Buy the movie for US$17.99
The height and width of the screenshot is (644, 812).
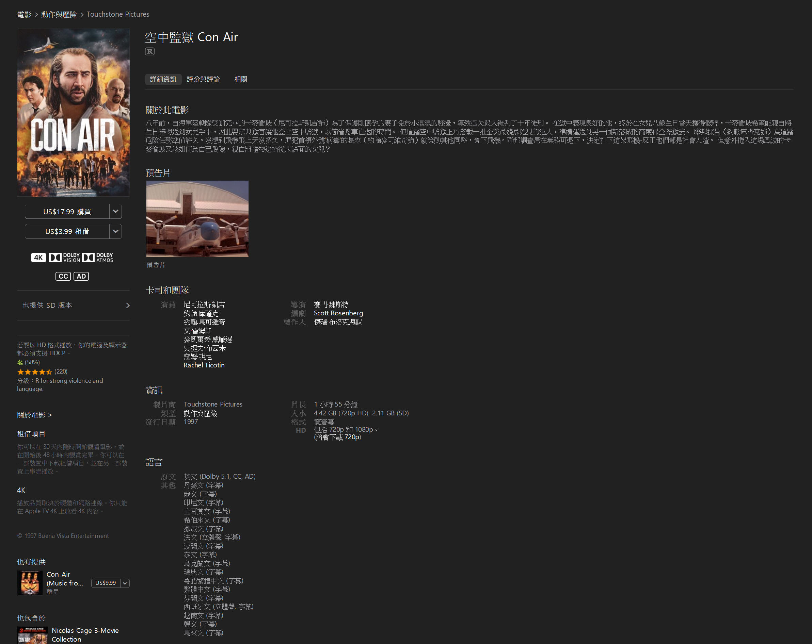(x=67, y=212)
